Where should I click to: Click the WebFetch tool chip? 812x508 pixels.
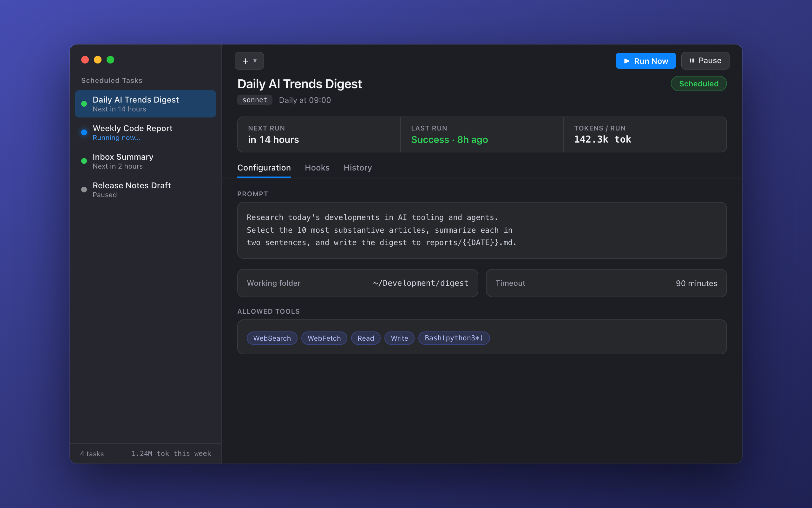point(324,338)
